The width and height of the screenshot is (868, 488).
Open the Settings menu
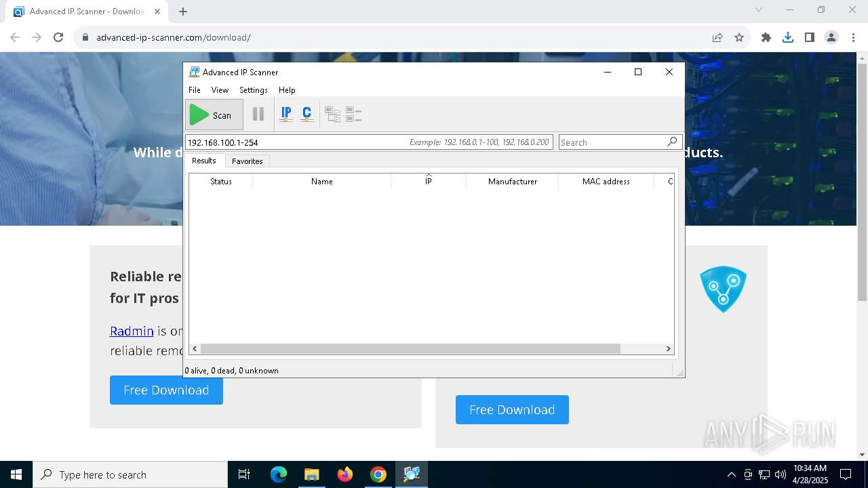tap(254, 90)
